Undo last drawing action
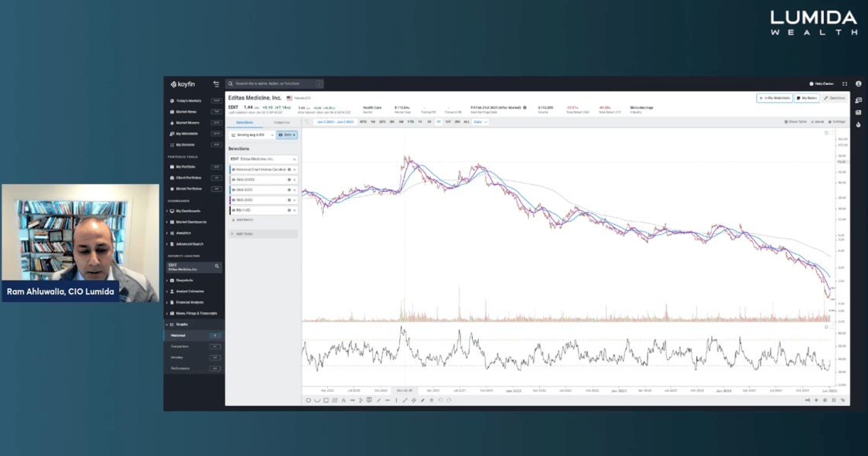 [440, 400]
